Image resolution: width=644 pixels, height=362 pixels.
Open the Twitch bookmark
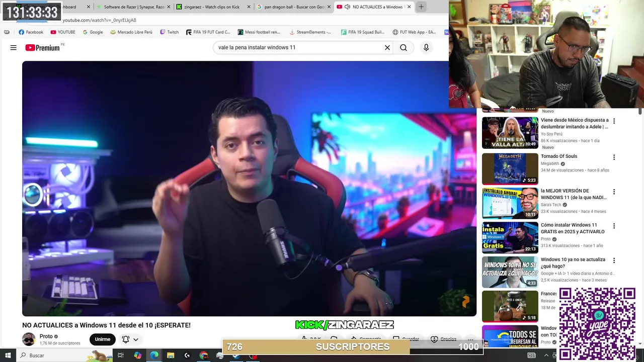169,32
